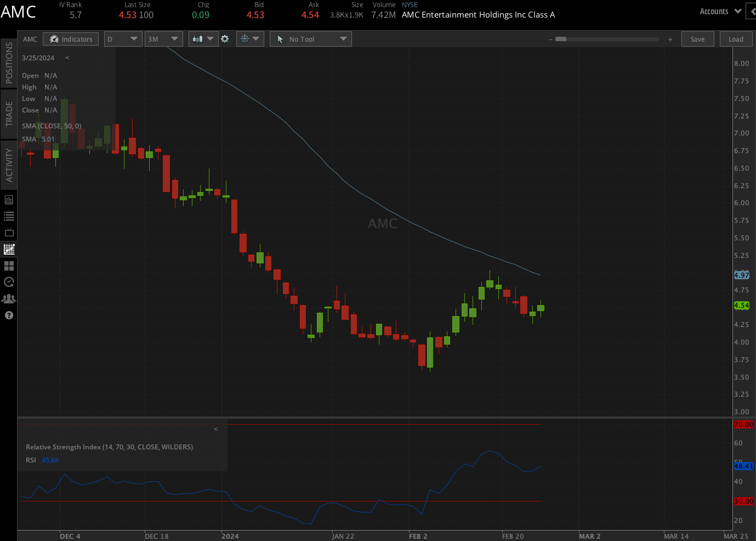Collapse the price data box arrow
Viewport: 756px width, 541px height.
click(x=67, y=58)
